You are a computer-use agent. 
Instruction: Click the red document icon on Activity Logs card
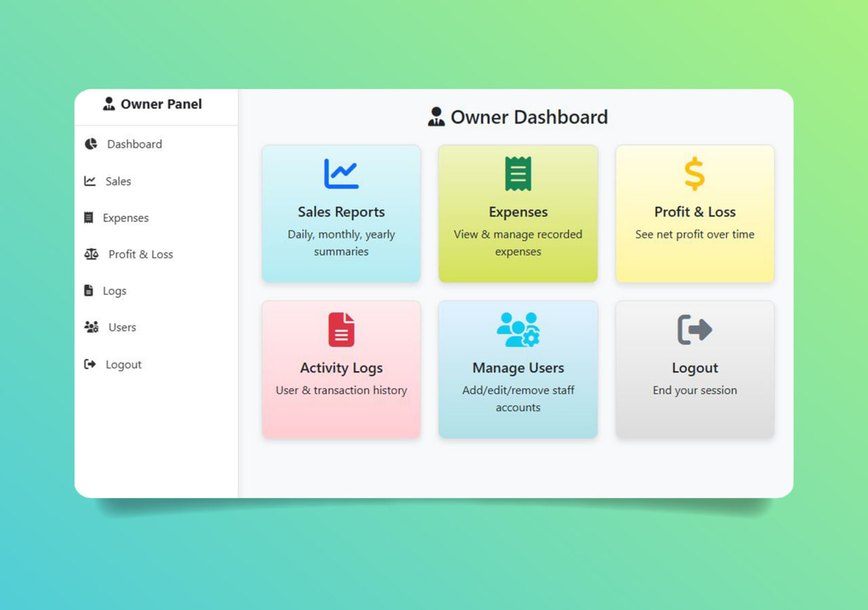(341, 329)
